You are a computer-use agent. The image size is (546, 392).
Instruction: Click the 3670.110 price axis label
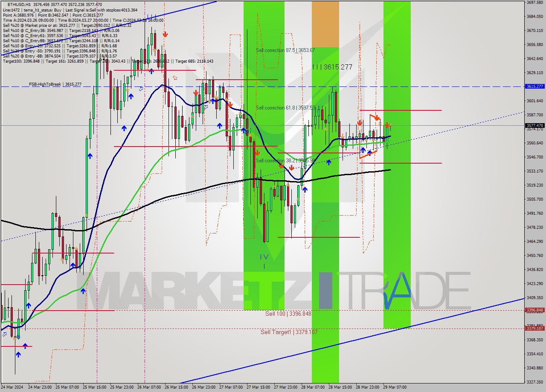point(534,31)
